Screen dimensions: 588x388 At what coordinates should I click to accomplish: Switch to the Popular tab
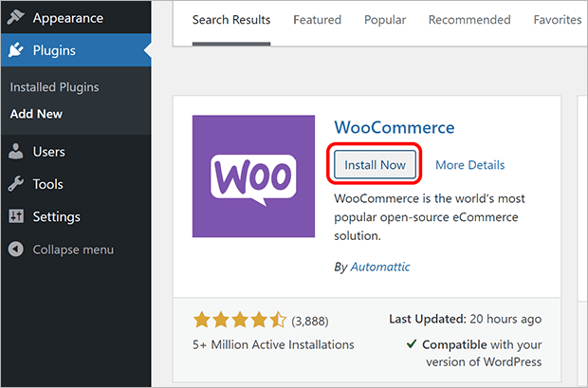click(x=385, y=20)
